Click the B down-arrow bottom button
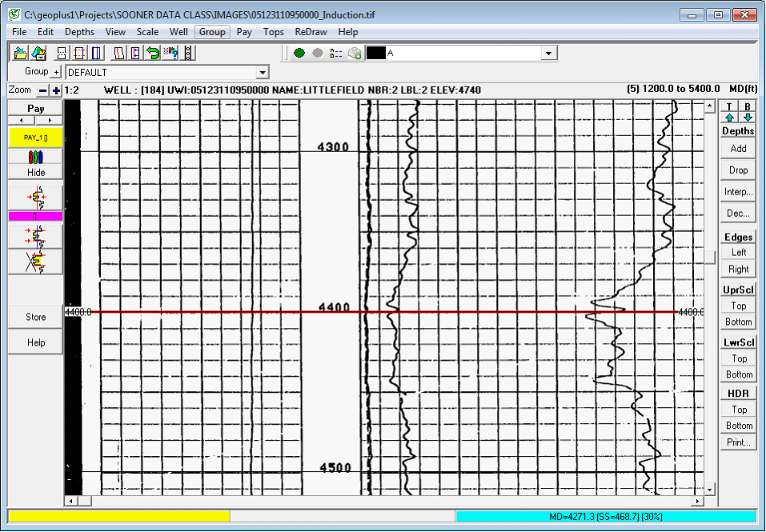766x532 pixels. [x=748, y=112]
